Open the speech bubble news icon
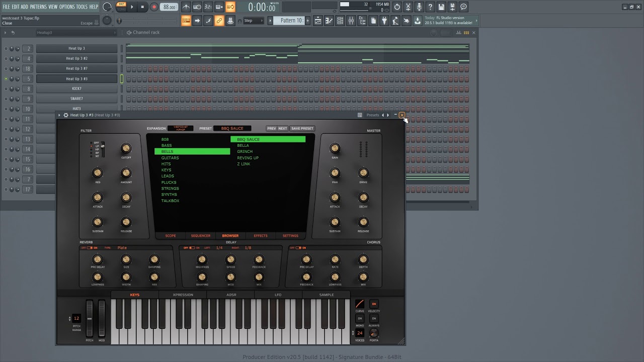644x362 pixels. (x=464, y=7)
